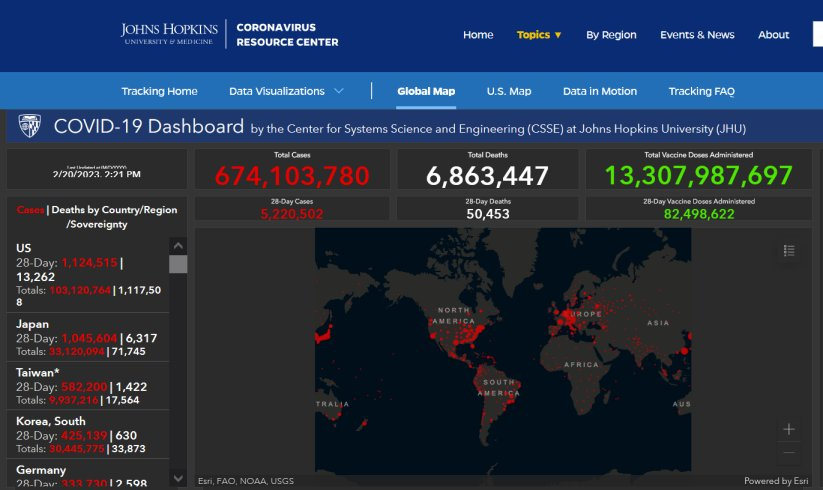Click Total Deaths value 6,863,447
Viewport: 823px width, 490px height.
(x=487, y=176)
